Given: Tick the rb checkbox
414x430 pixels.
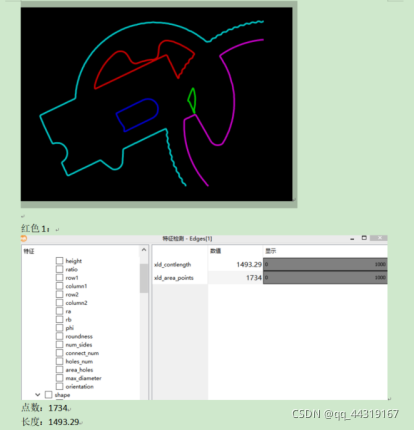Looking at the screenshot, I should click(x=59, y=319).
